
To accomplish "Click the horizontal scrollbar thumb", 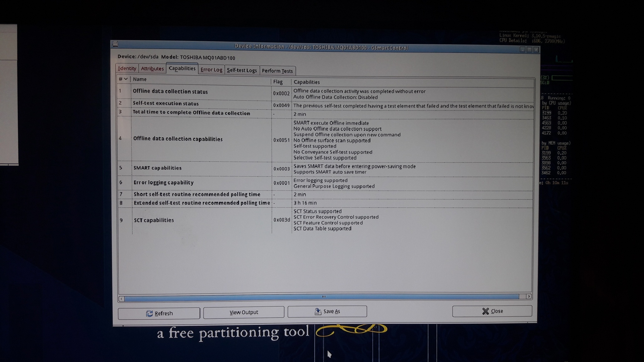I will [x=324, y=297].
